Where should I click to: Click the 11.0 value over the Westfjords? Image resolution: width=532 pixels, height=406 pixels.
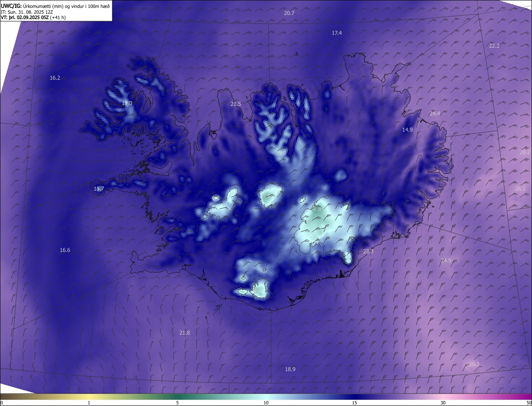127,103
